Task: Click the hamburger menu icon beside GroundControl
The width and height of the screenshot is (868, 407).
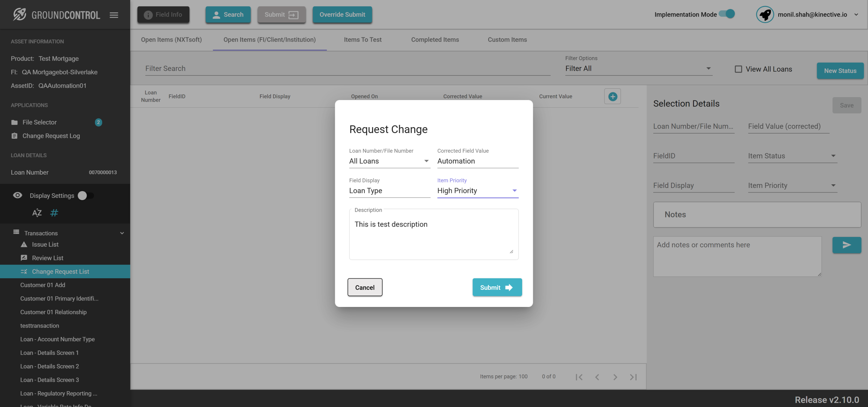Action: [x=114, y=15]
